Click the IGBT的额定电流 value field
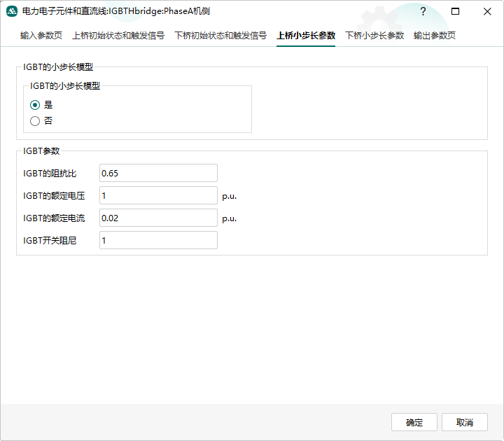Viewport: 504px width, 441px height. coord(158,218)
